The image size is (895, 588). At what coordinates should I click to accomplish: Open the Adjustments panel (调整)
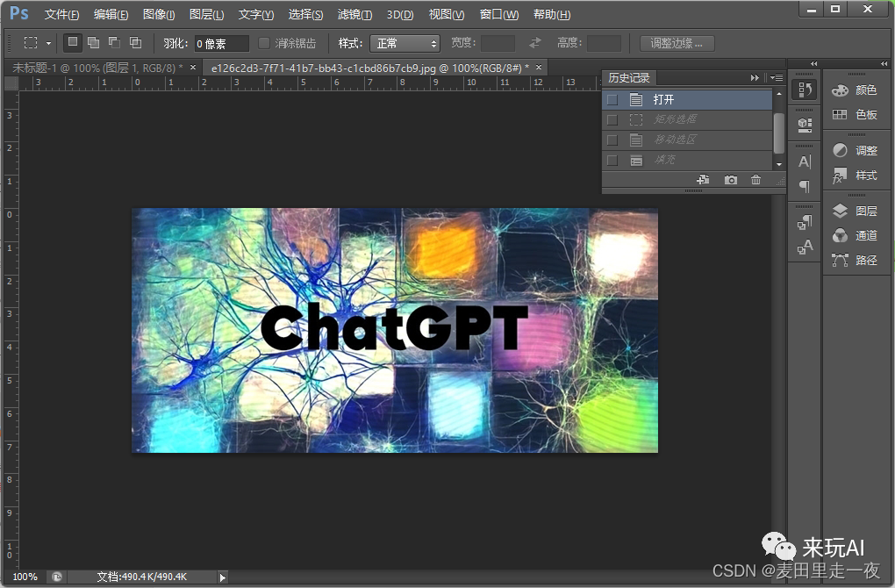pos(855,150)
